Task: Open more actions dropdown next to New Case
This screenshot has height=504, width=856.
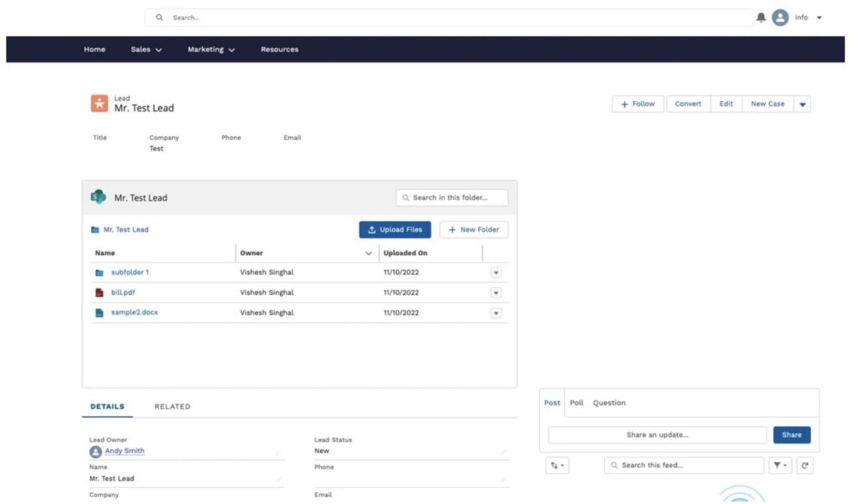Action: (x=802, y=104)
